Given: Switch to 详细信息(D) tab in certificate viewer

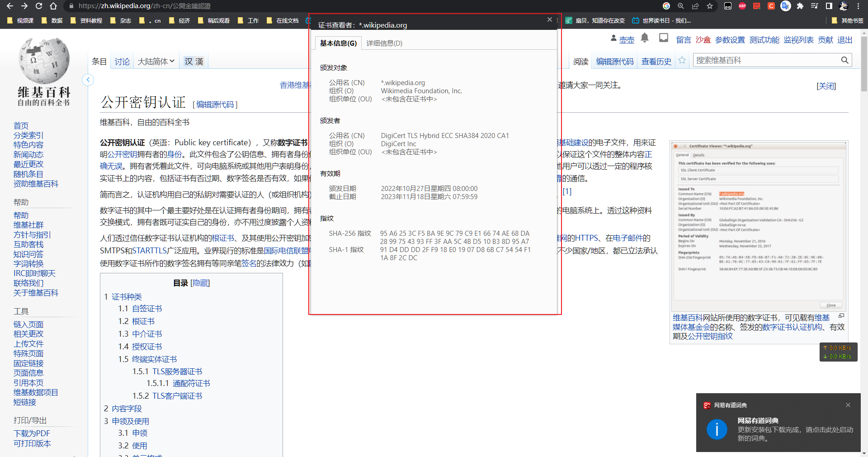Looking at the screenshot, I should tap(384, 43).
